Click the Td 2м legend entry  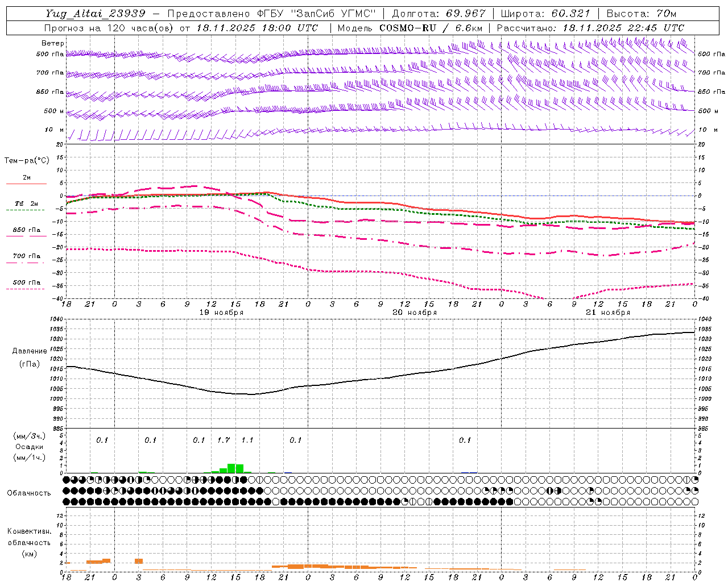click(27, 203)
